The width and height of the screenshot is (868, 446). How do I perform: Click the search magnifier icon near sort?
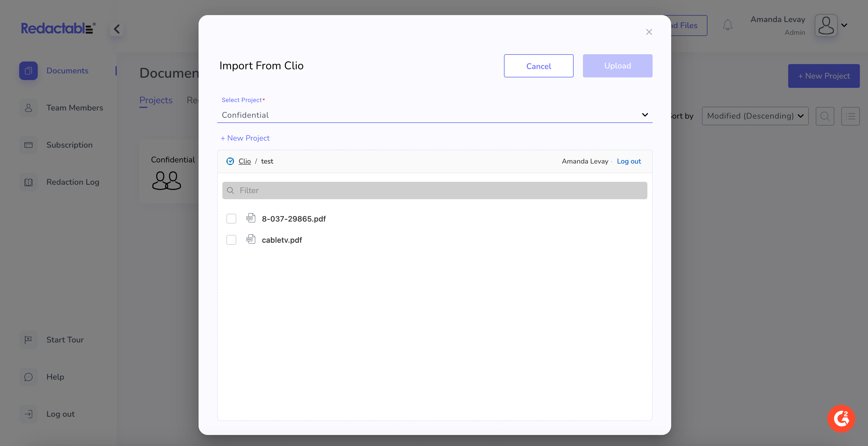point(824,116)
